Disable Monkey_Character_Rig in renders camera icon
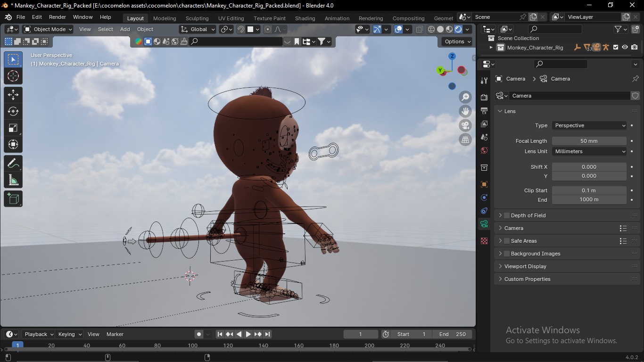The height and width of the screenshot is (362, 644). [x=635, y=47]
